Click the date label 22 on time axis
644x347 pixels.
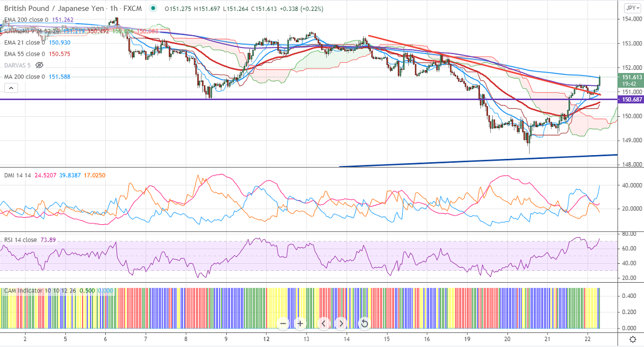tap(588, 339)
